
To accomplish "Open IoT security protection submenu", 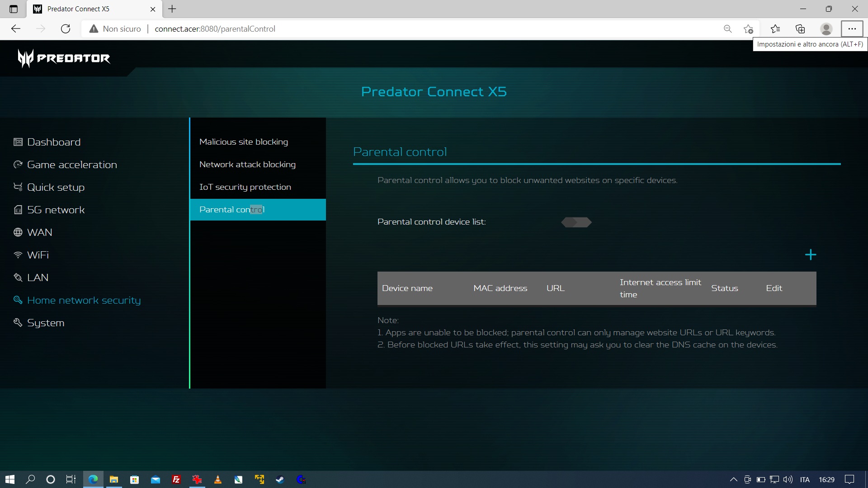I will click(x=258, y=187).
